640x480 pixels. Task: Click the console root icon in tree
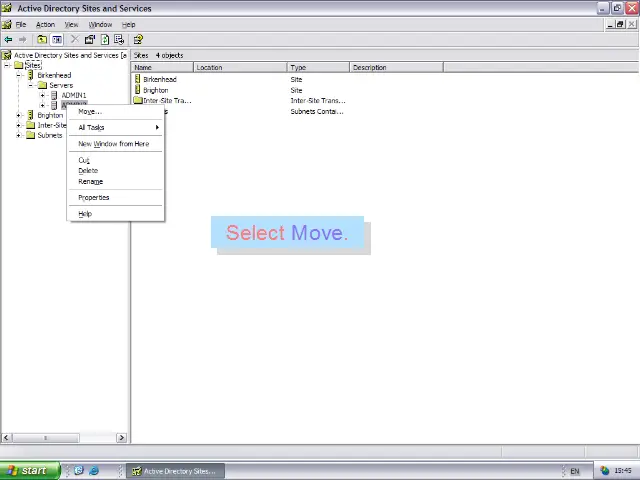7,55
